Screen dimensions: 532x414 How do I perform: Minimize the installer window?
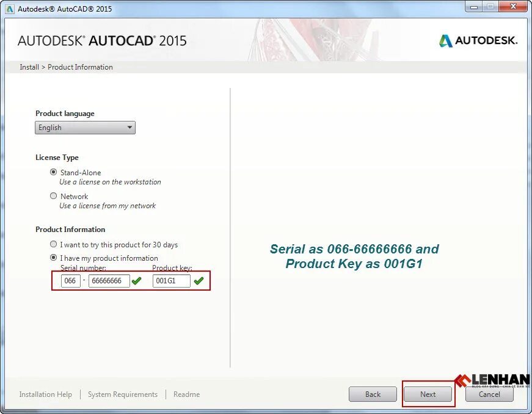click(x=474, y=7)
